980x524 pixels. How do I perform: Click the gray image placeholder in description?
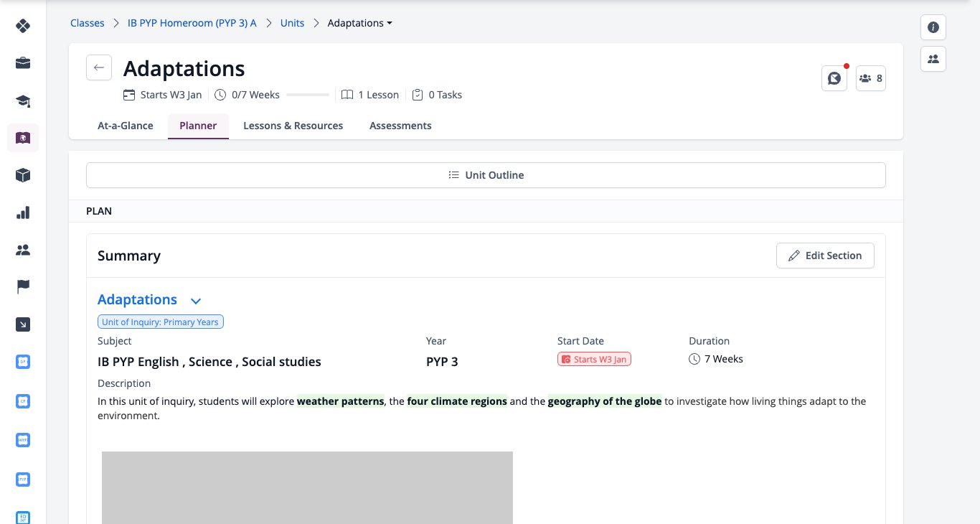point(307,487)
